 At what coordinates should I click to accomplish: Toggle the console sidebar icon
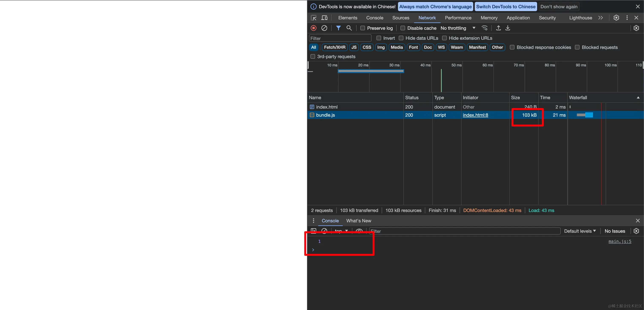[313, 231]
